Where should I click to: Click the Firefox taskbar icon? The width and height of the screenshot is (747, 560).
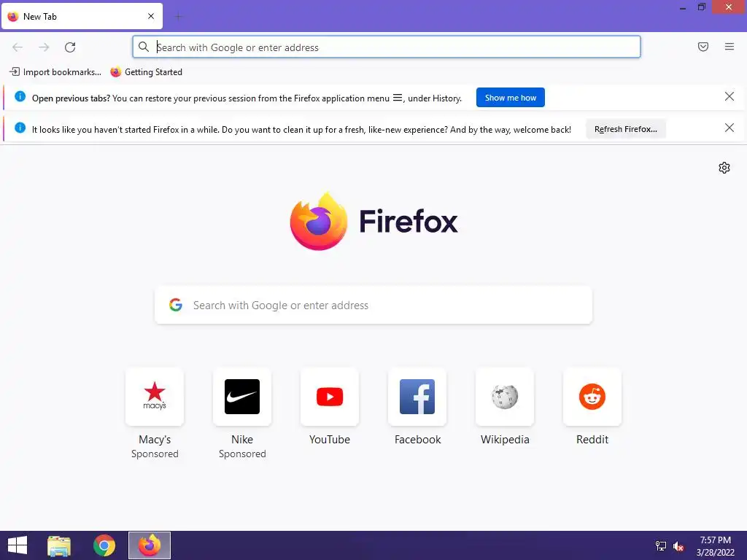click(x=150, y=545)
